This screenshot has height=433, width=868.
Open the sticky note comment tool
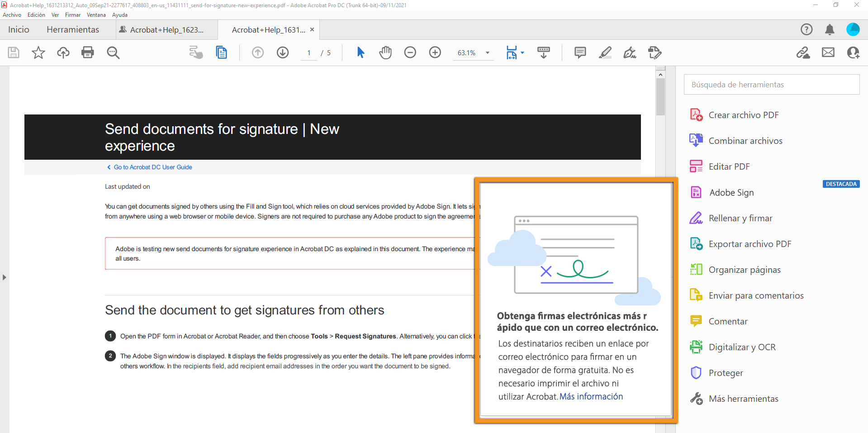580,52
